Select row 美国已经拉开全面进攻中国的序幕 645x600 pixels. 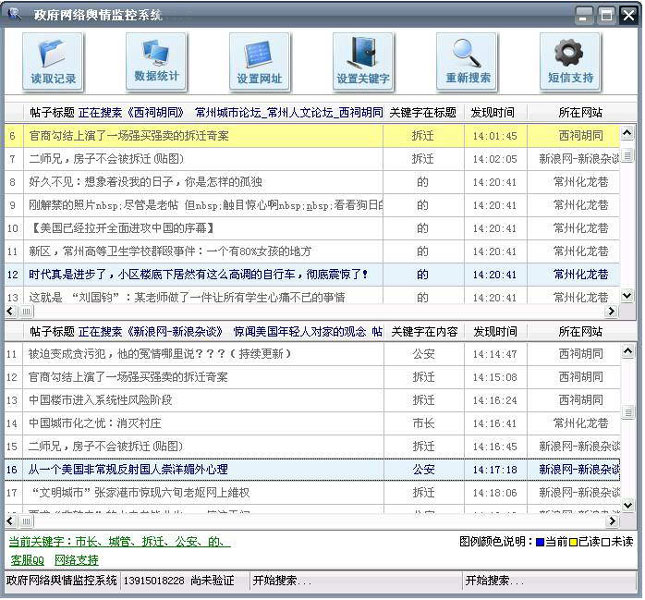312,228
